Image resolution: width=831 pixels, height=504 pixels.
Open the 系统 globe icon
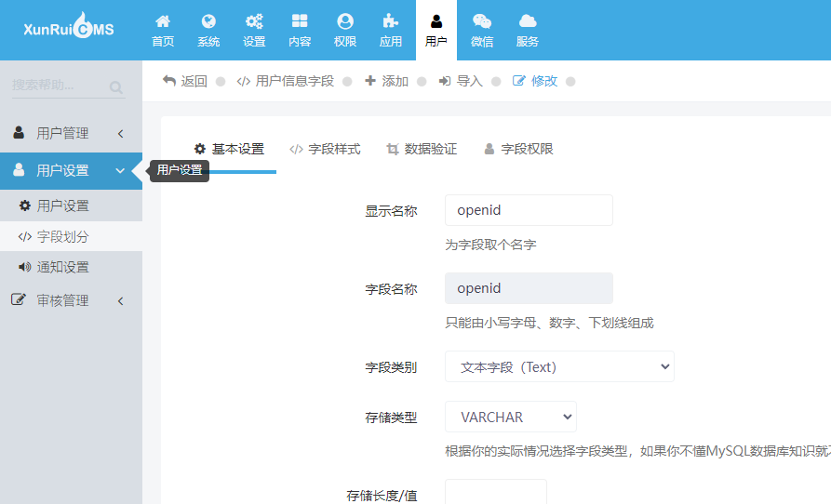208,21
